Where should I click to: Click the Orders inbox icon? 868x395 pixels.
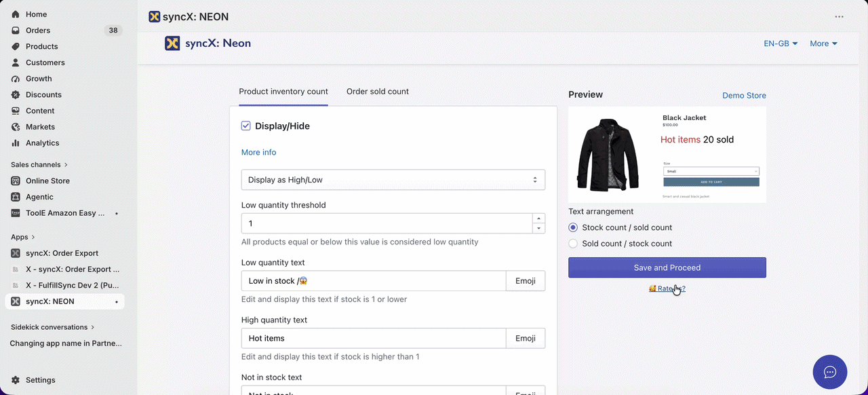pyautogui.click(x=16, y=31)
